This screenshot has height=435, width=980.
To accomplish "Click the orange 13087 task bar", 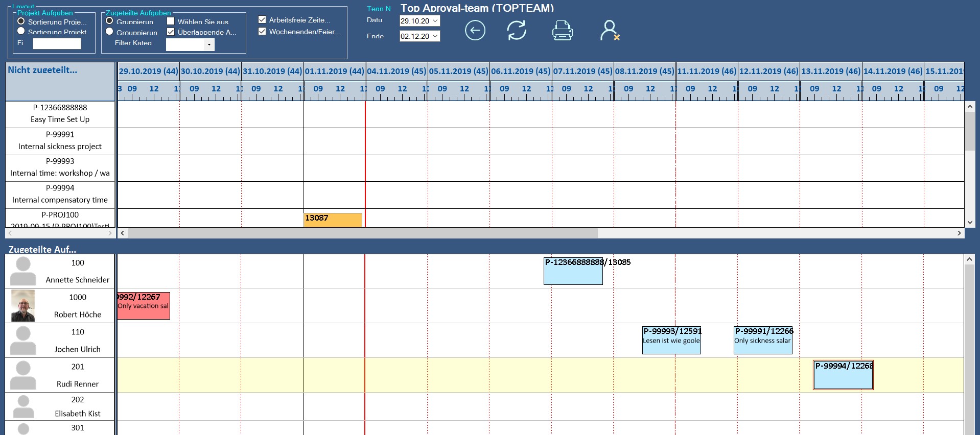I will point(333,220).
